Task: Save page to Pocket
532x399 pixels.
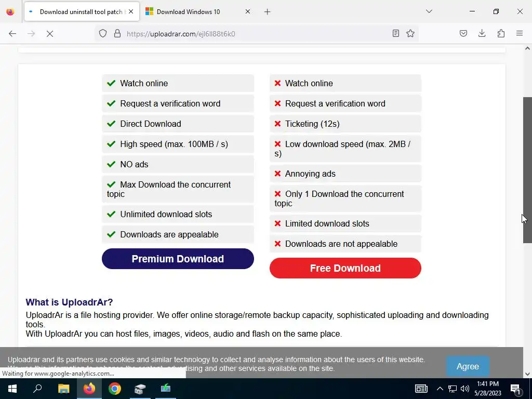Action: pos(463,33)
